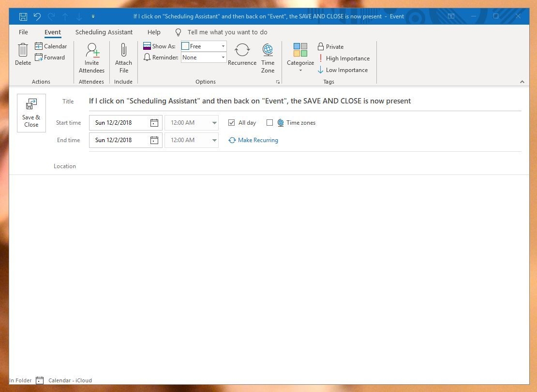Click the event body area
Screen dimensions: 537x392
point(269,276)
